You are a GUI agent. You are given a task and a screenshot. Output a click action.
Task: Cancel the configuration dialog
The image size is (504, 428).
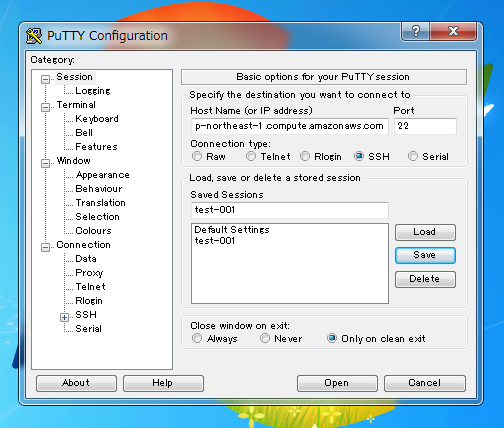pos(425,383)
